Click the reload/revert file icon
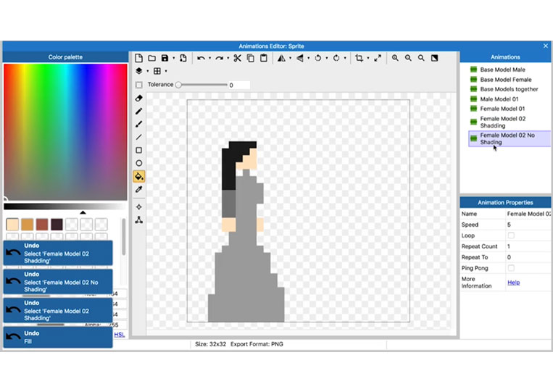Screen dimensions: 553x392 click(183, 58)
